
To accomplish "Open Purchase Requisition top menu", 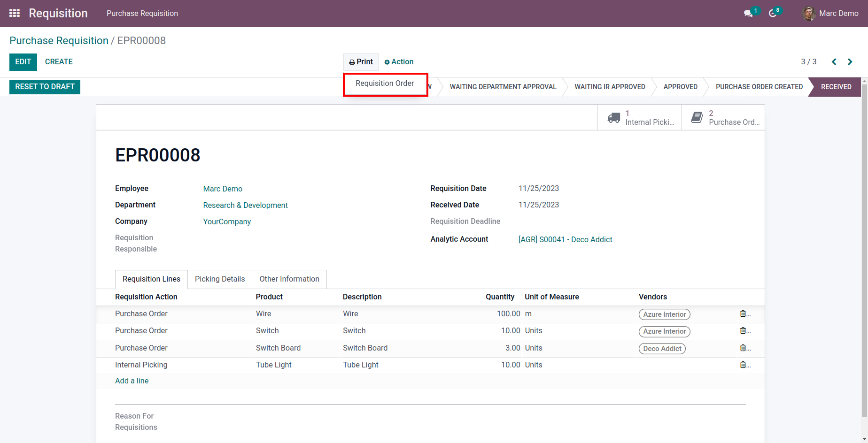I will (142, 14).
